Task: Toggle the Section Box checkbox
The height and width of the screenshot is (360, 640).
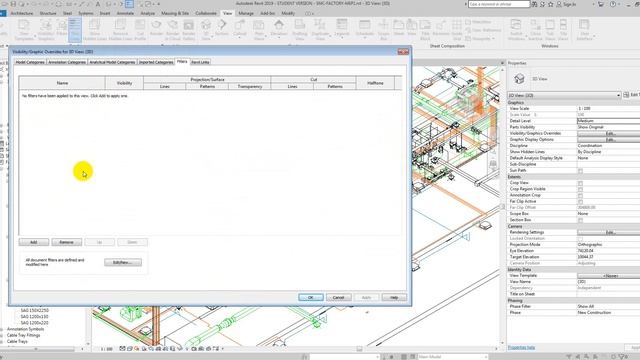Action: (x=580, y=220)
